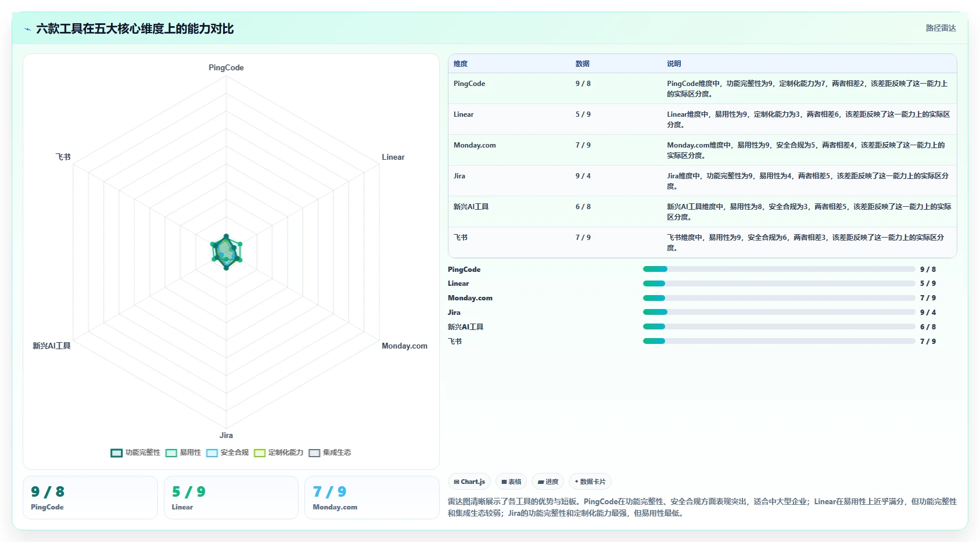Click the PingCode axis label on radar

[226, 68]
